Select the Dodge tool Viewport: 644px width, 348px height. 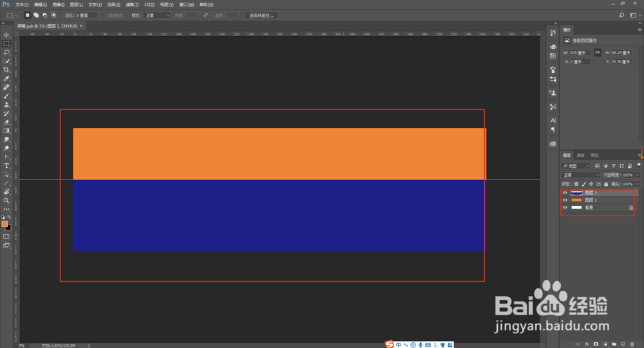6,148
